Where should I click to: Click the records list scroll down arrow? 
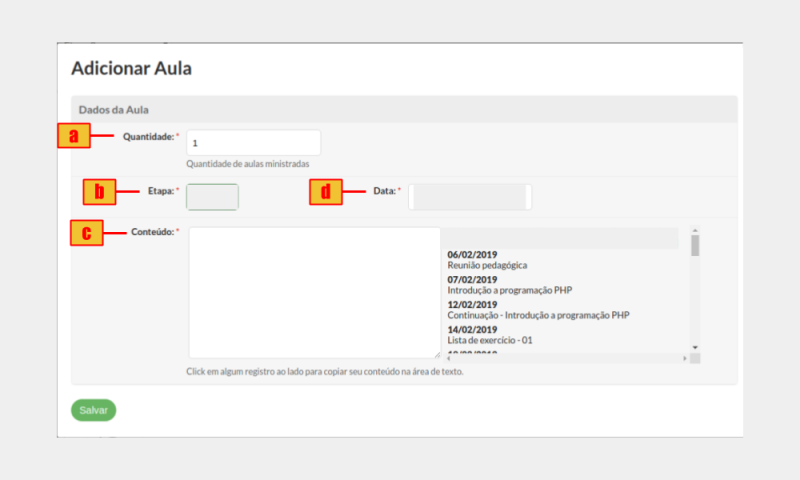[x=695, y=347]
